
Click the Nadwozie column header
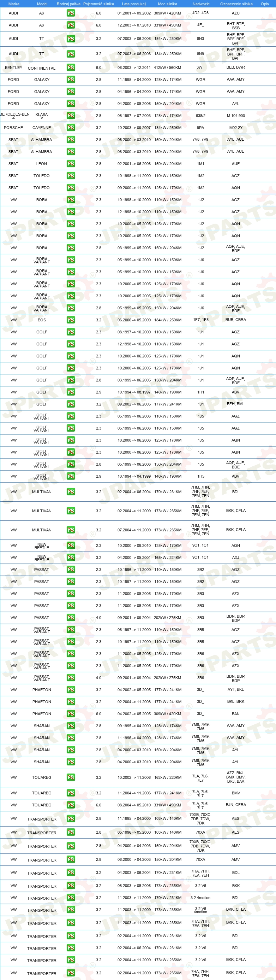coord(201,4)
